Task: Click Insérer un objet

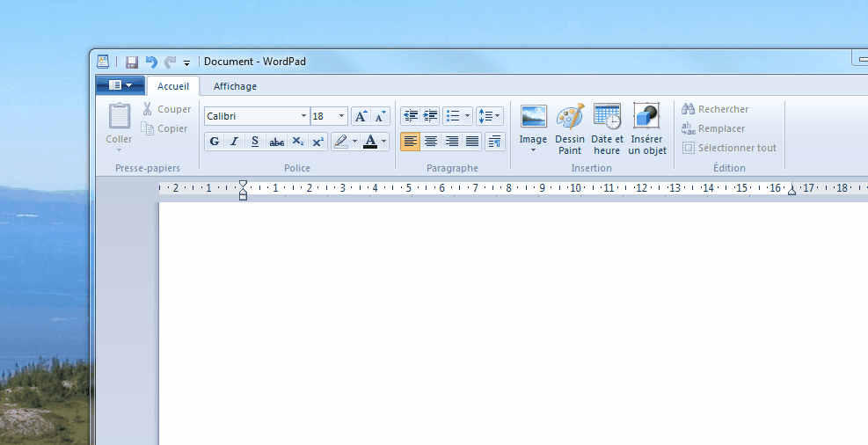Action: pos(647,129)
